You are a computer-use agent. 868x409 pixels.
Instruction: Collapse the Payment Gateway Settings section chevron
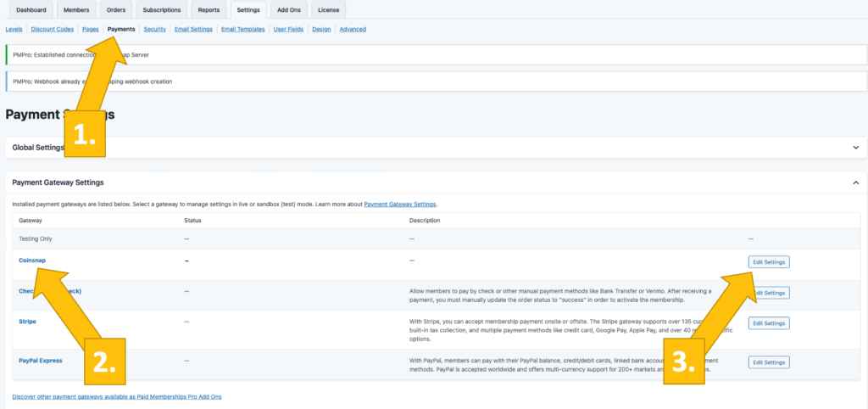[855, 182]
